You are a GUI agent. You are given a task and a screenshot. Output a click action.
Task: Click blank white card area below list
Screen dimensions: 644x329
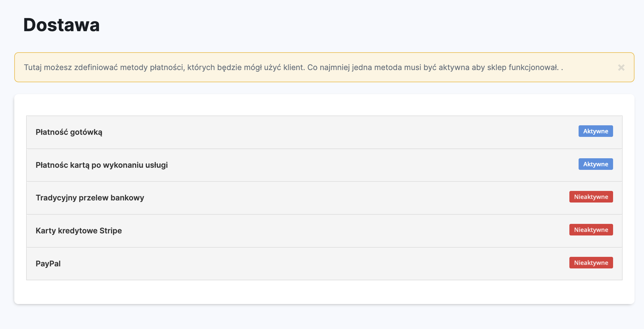324,292
